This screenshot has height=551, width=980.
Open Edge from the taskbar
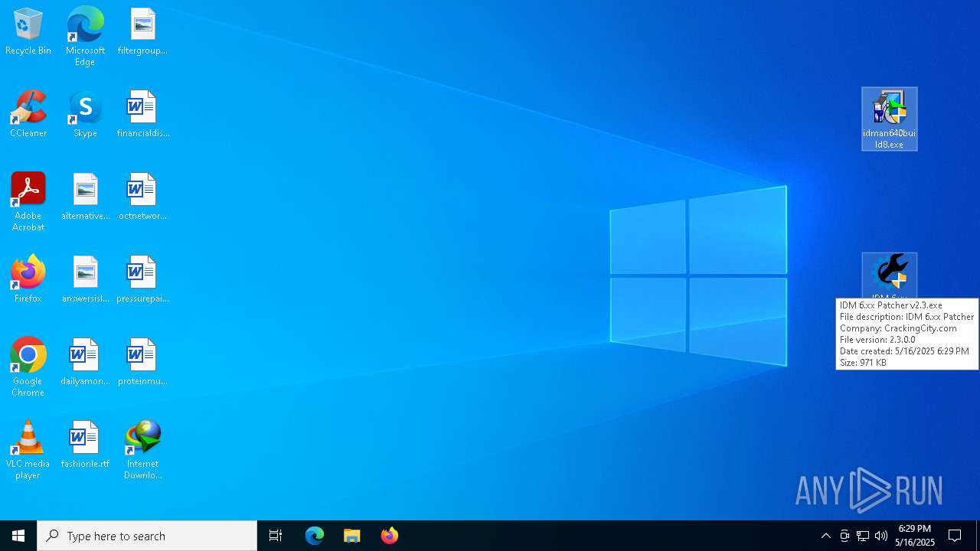(x=315, y=536)
